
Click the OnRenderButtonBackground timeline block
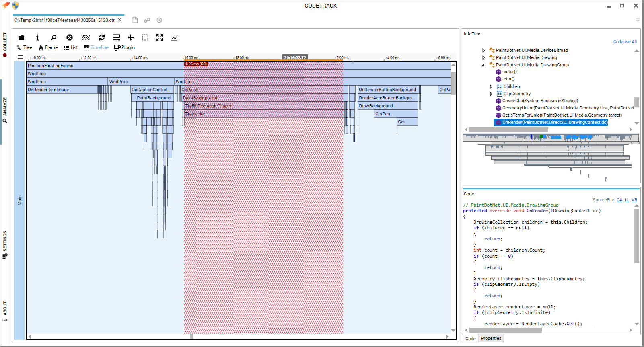(x=388, y=90)
